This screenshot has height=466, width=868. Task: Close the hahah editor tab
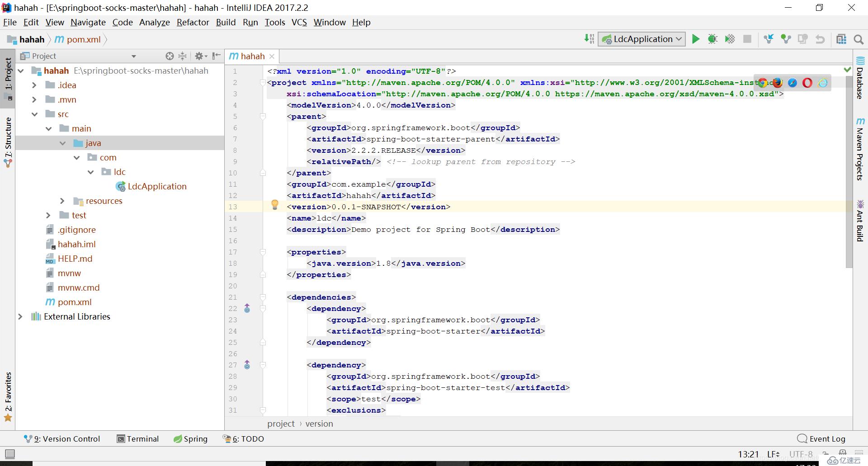[272, 56]
